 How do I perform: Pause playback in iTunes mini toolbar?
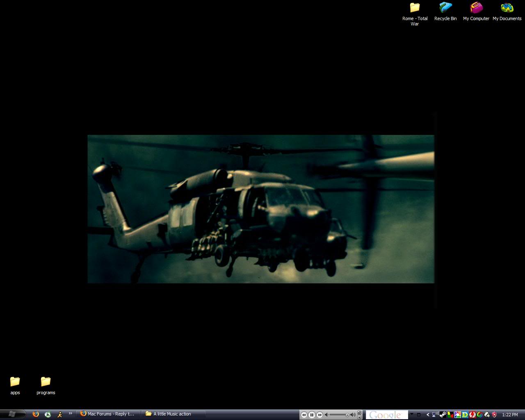(312, 415)
